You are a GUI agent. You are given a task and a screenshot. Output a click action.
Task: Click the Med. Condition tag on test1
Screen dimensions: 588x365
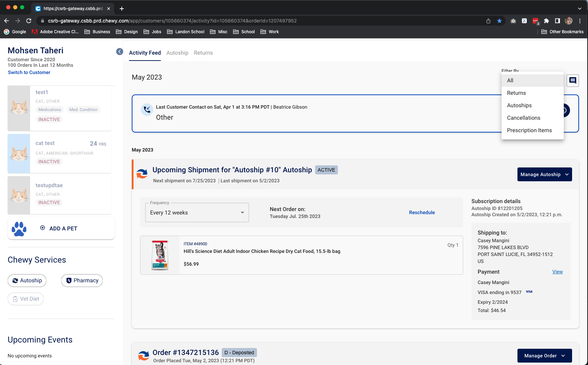(x=83, y=110)
